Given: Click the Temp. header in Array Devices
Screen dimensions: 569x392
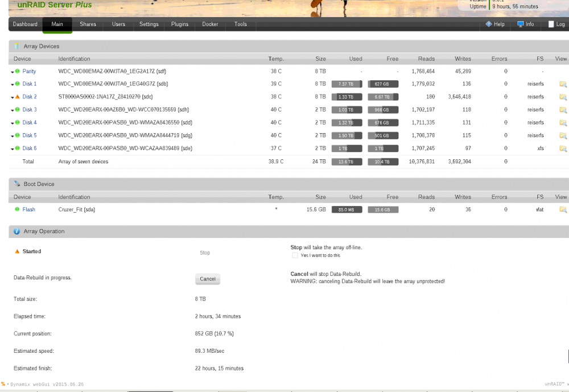Looking at the screenshot, I should click(x=276, y=59).
